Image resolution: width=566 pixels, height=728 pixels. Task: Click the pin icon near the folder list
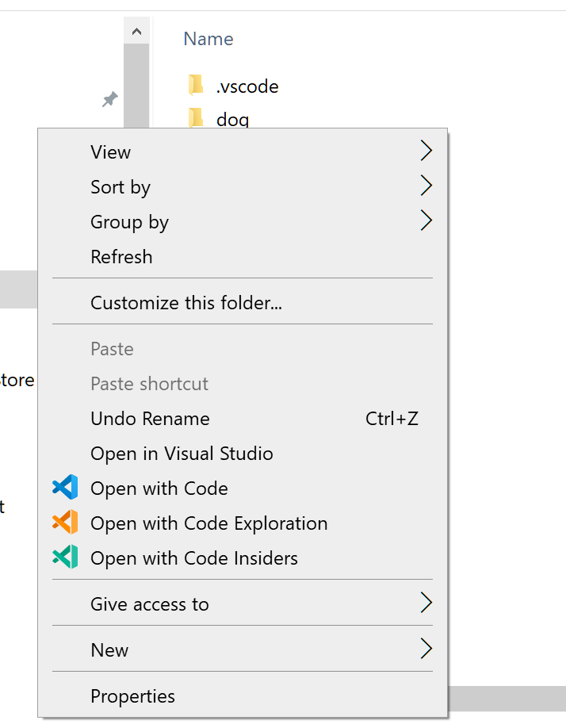pyautogui.click(x=109, y=98)
